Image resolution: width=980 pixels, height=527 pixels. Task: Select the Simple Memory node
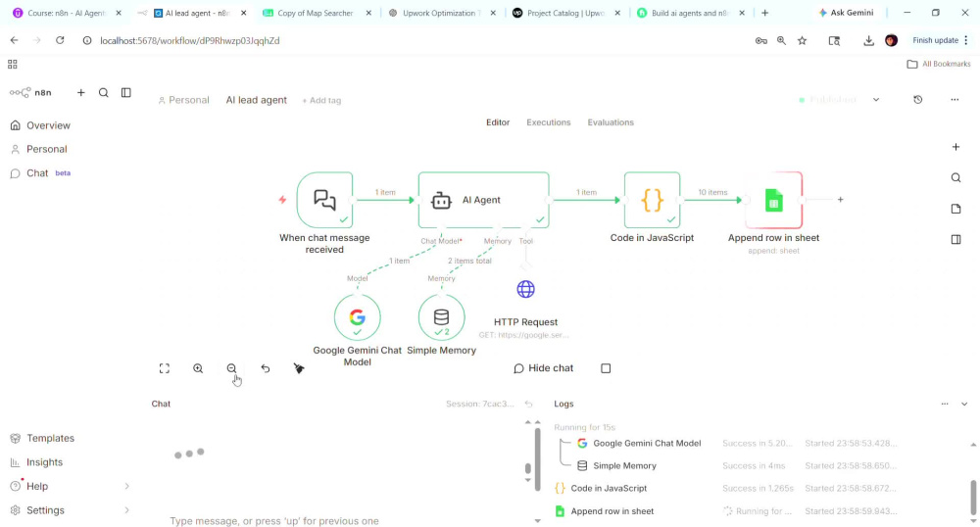coord(441,317)
